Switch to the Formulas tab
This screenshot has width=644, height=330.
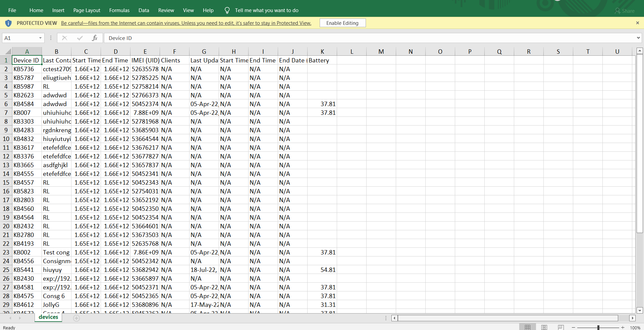coord(119,10)
